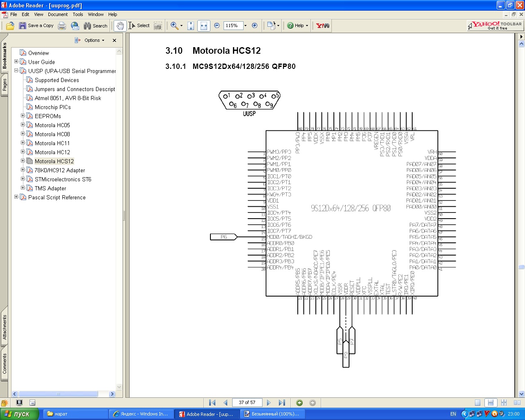Click the Open file folder icon
Image resolution: width=525 pixels, height=420 pixels.
click(x=10, y=26)
